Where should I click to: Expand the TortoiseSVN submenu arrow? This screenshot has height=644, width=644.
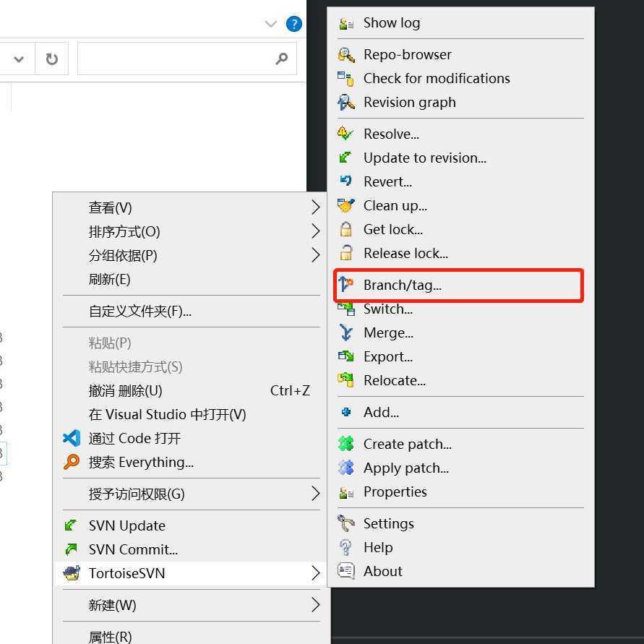(315, 573)
